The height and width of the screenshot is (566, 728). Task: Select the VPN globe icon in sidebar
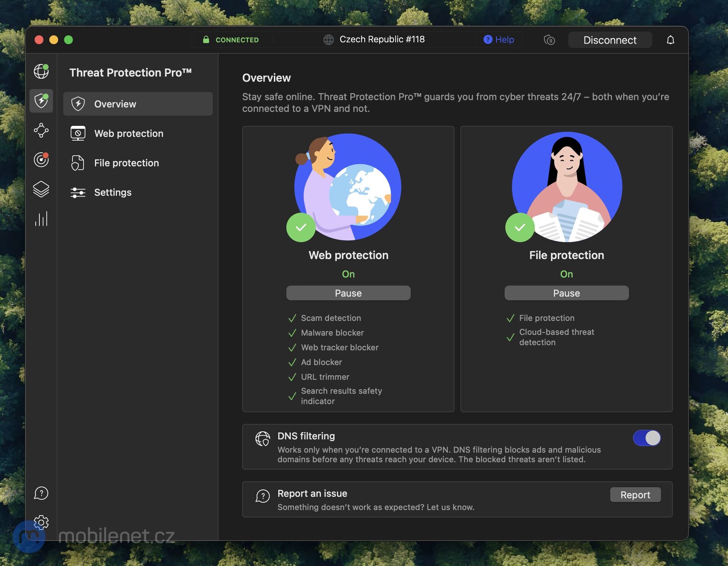click(41, 71)
